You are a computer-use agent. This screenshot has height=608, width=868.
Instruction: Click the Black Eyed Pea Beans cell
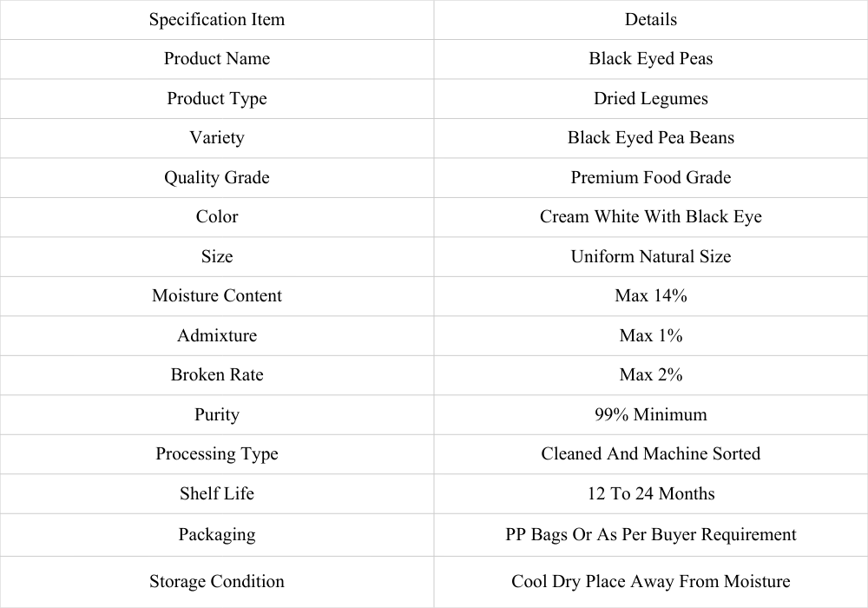[x=650, y=138]
